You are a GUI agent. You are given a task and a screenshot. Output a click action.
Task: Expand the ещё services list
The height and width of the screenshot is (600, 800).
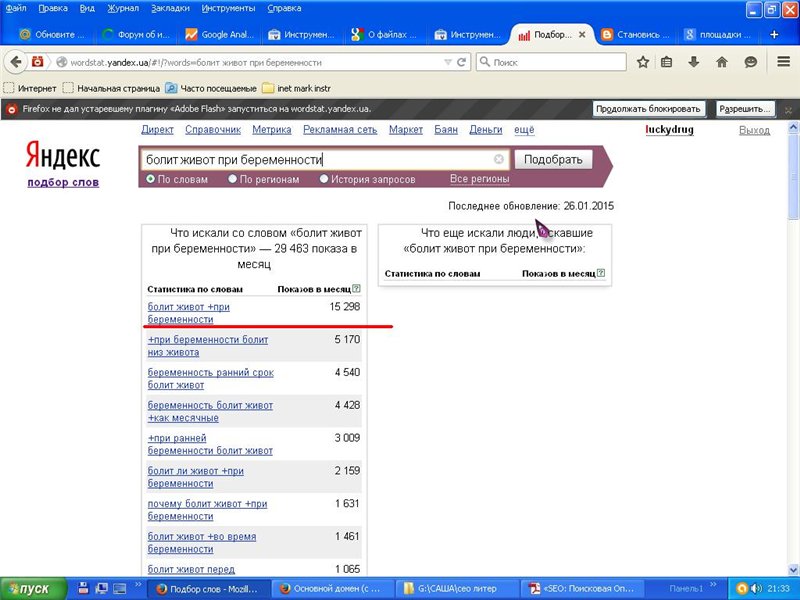coord(524,130)
